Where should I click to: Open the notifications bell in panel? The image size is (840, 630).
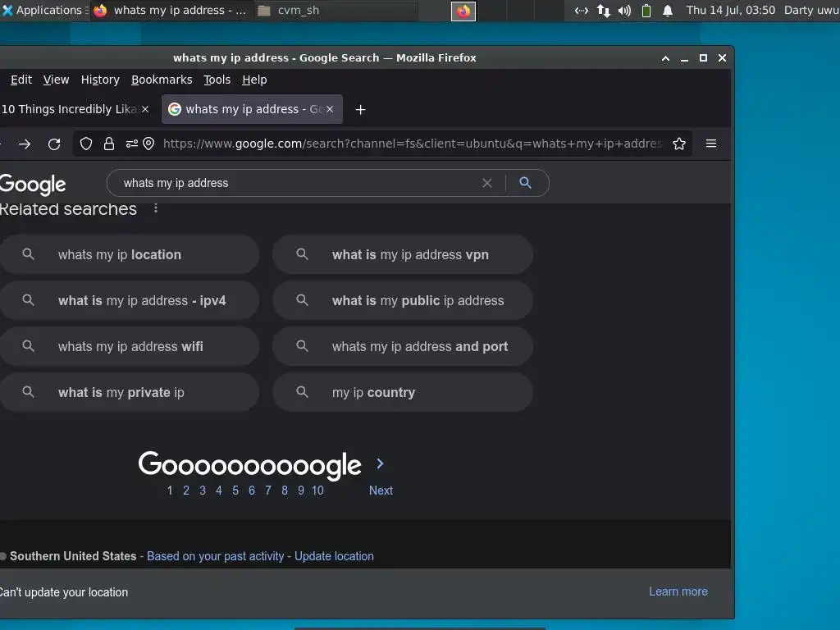[668, 11]
